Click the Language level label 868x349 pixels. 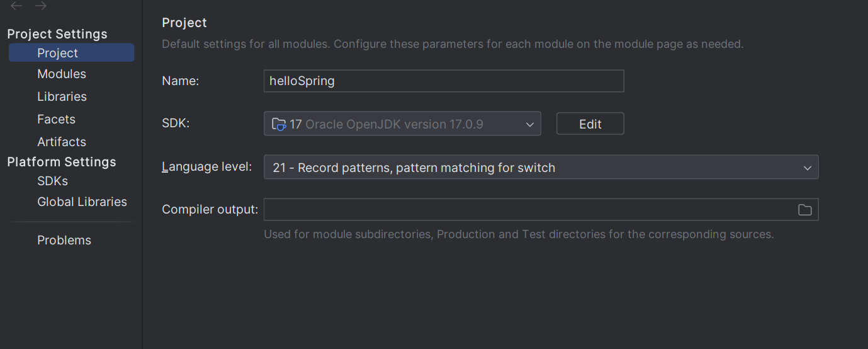click(x=206, y=167)
